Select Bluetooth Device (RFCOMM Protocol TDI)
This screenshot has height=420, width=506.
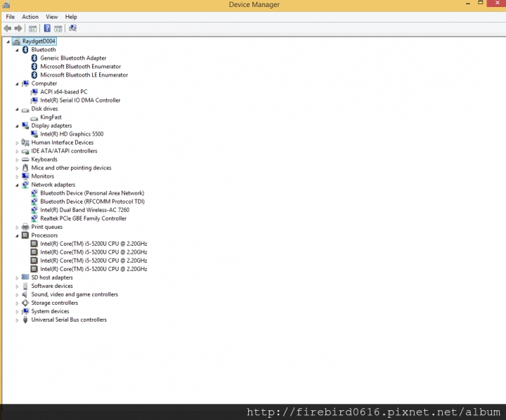click(92, 202)
